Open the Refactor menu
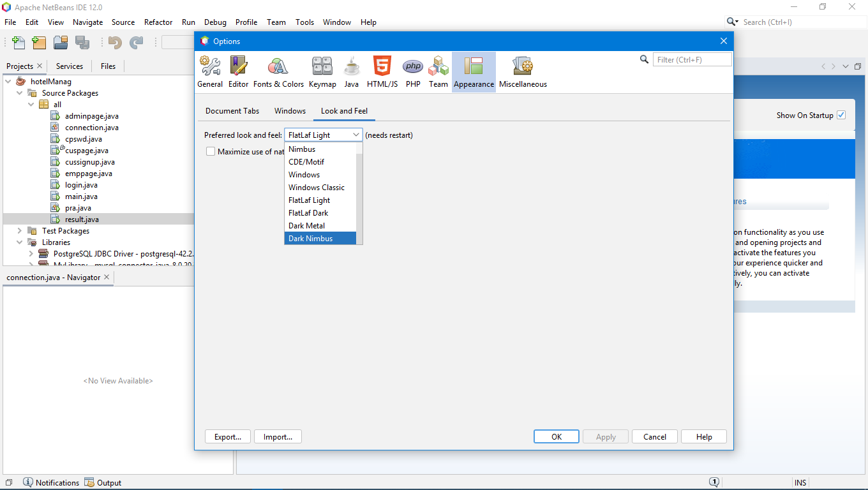This screenshot has height=490, width=868. [x=158, y=22]
